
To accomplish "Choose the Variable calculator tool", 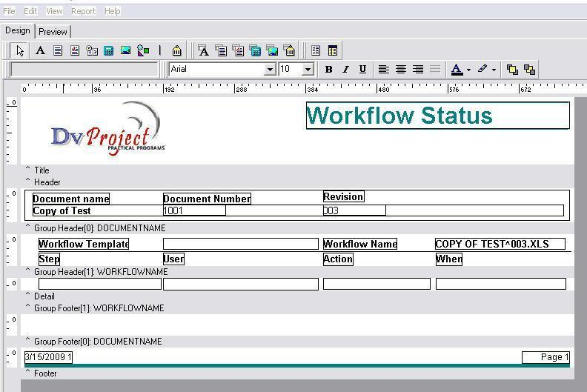I will pos(109,50).
